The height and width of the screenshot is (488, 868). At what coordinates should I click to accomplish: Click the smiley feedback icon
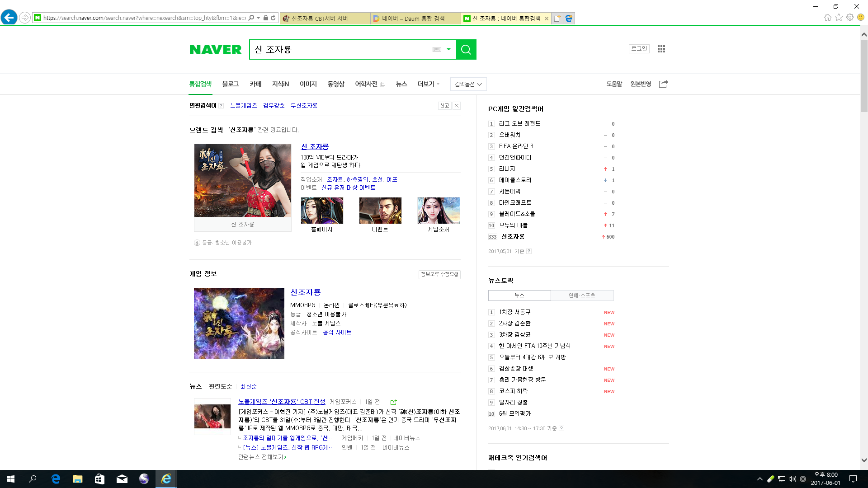click(x=861, y=18)
